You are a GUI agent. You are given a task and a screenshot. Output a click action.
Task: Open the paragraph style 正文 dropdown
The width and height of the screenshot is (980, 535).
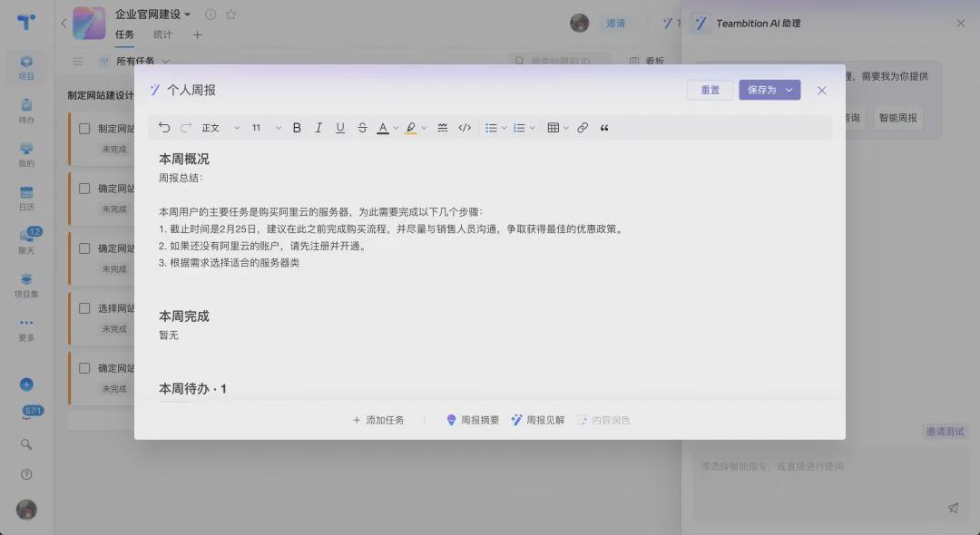click(214, 127)
